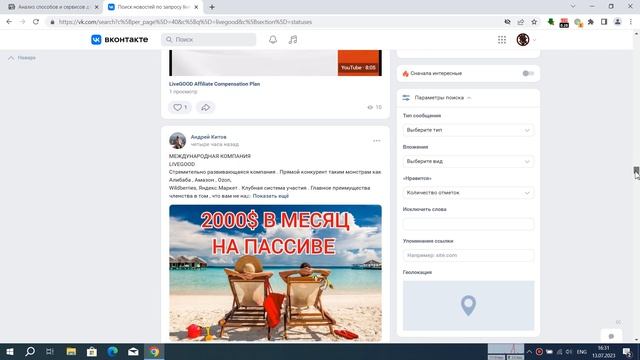Image resolution: width=640 pixels, height=360 pixels.
Task: Toggle the Сначала интересные switch
Action: point(528,73)
